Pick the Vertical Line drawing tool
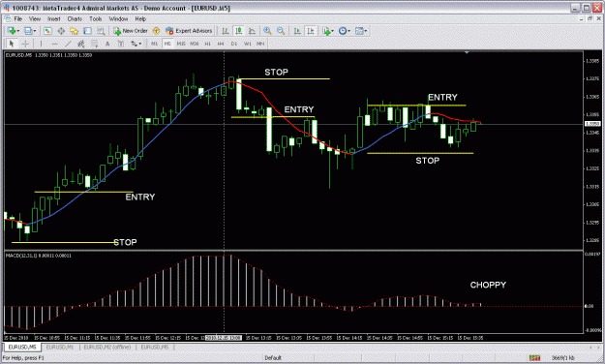This screenshot has height=364, width=605. 41,44
